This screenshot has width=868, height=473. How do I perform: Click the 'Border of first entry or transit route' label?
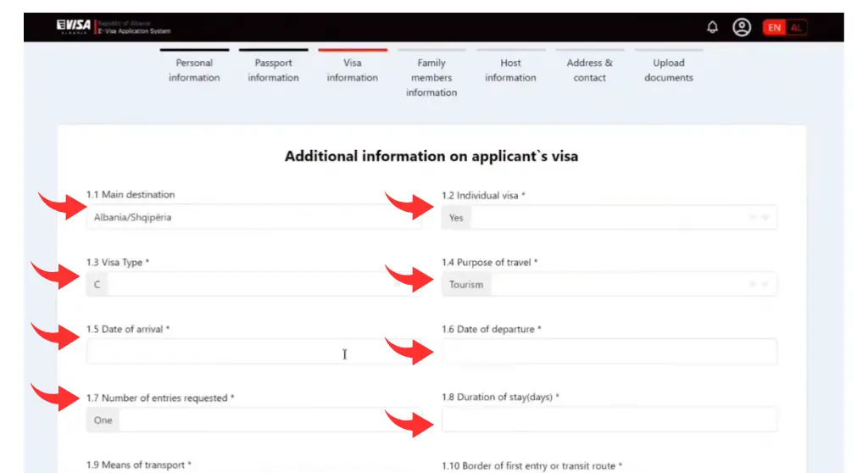(532, 466)
